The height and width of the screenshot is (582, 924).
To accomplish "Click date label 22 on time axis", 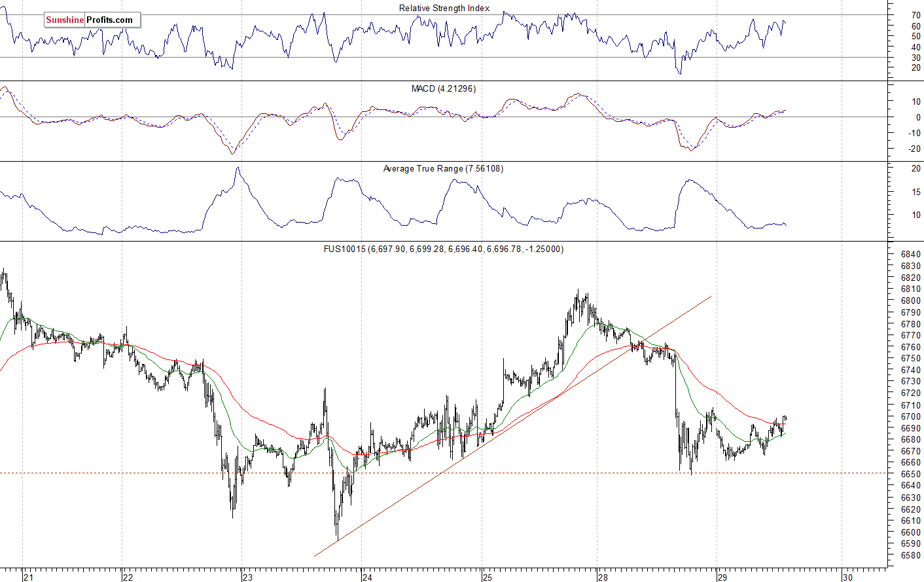I will (128, 577).
